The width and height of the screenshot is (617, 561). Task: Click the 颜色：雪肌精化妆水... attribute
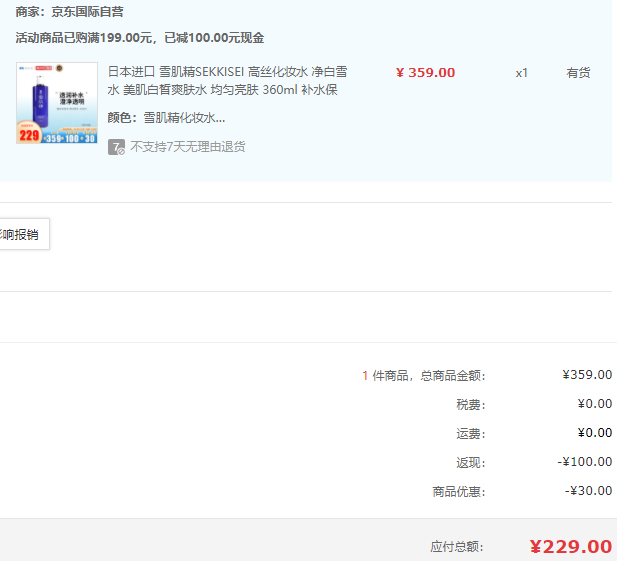click(166, 118)
